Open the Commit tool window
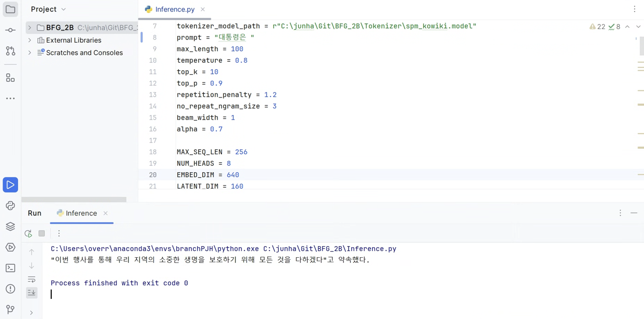Viewport: 644px width, 319px height. pos(10,30)
